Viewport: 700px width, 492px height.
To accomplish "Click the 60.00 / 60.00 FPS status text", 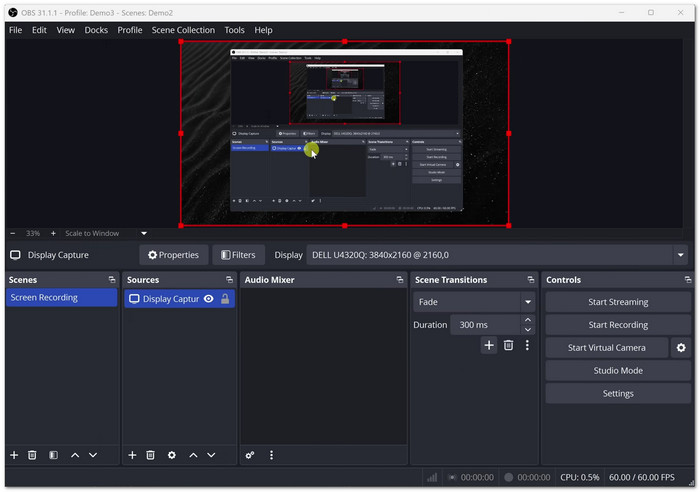I will coord(642,477).
